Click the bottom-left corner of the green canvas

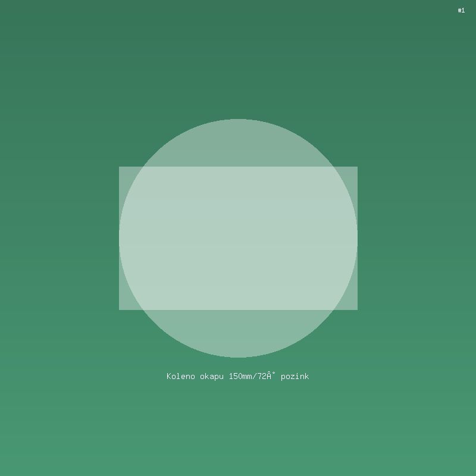pos(2,473)
